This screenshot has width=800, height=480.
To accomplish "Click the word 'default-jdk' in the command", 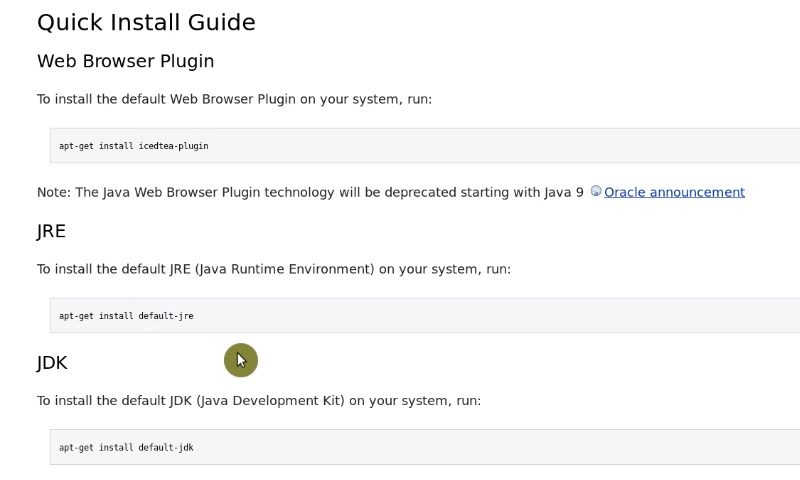I will [166, 447].
